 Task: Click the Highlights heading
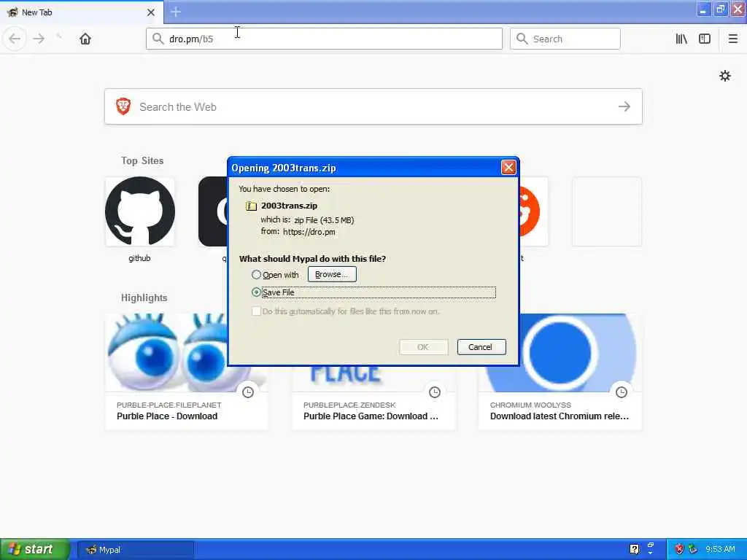click(x=144, y=297)
